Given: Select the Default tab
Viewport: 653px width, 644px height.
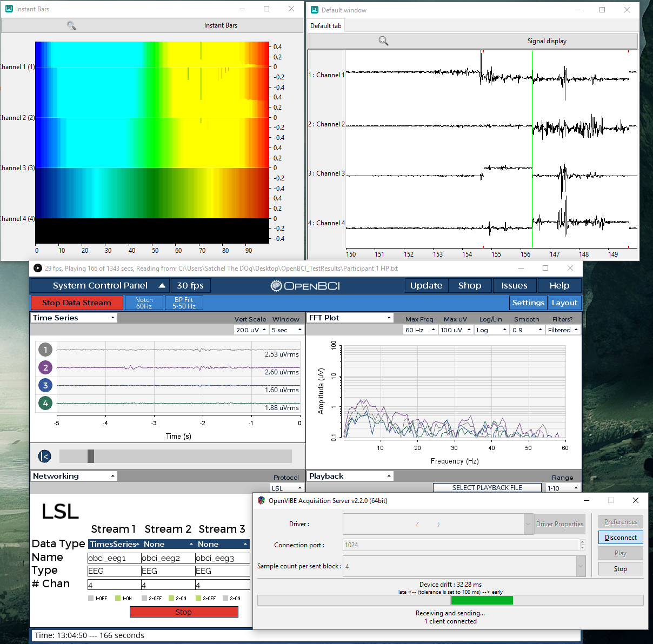Looking at the screenshot, I should [326, 25].
